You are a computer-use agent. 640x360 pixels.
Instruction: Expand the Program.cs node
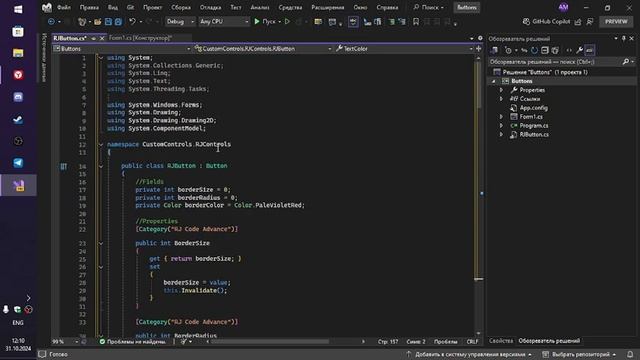coord(502,126)
